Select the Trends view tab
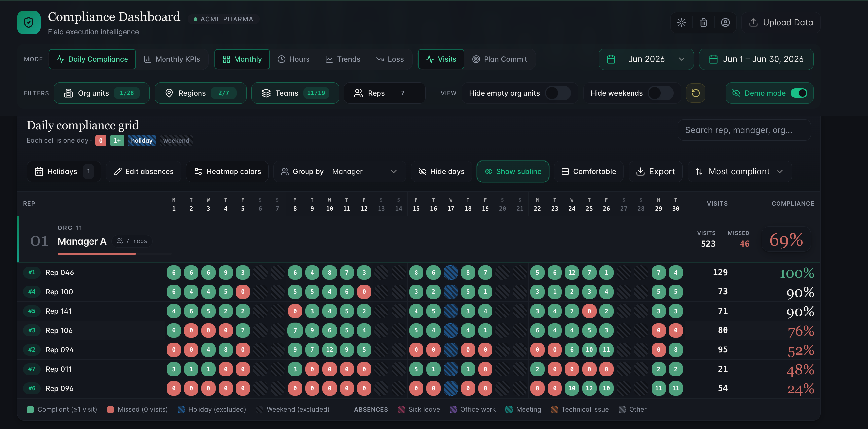 pos(343,59)
